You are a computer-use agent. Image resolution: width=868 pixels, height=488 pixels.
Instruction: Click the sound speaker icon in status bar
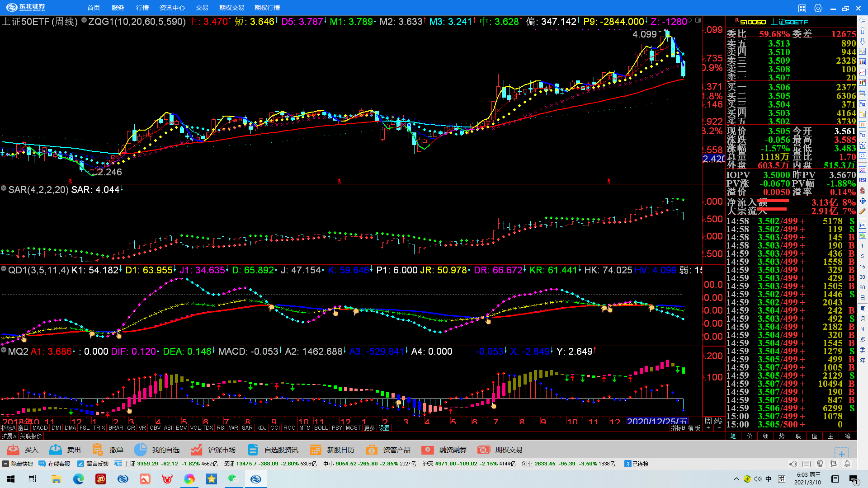pos(793,464)
